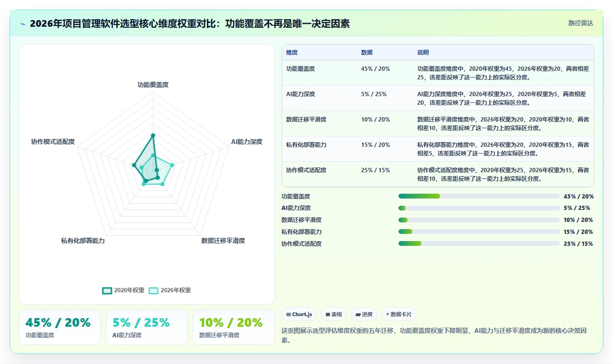Click the 15% / 20% table cell
613x364 pixels.
click(375, 145)
